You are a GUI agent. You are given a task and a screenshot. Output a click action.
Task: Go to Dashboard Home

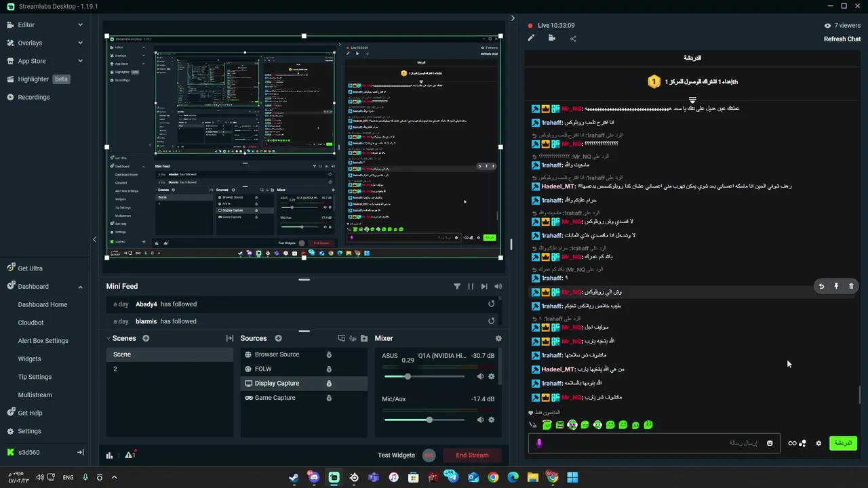(x=43, y=304)
